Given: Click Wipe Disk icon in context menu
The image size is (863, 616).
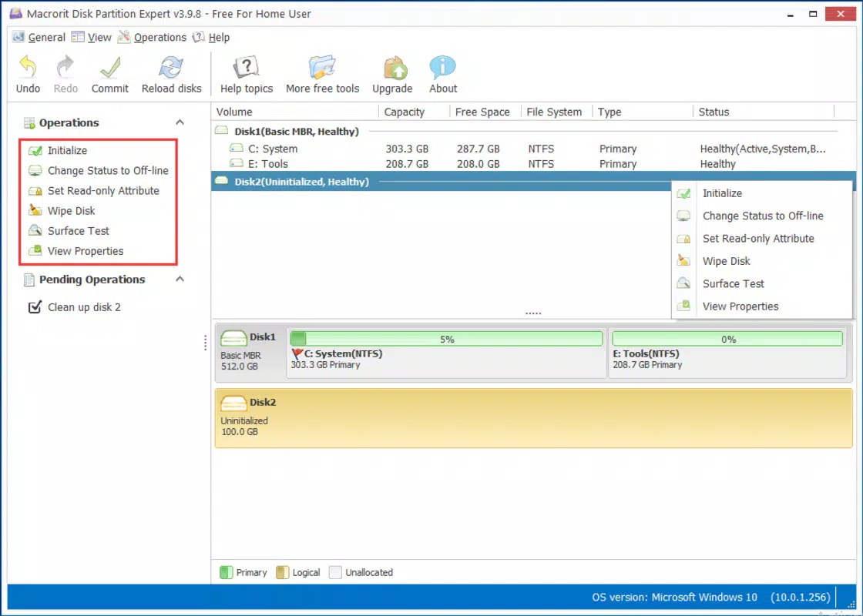Looking at the screenshot, I should 683,261.
